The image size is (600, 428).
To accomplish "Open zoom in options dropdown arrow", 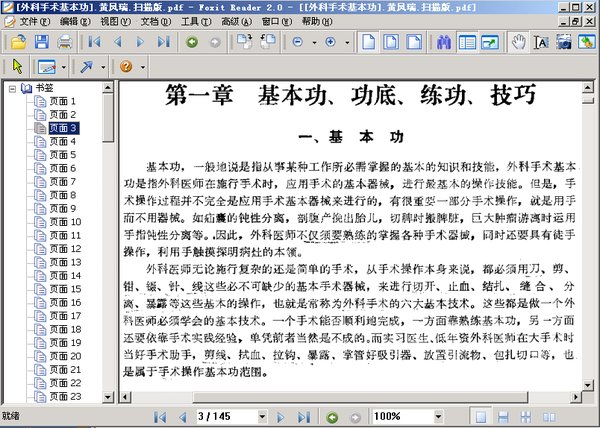I will coord(347,42).
